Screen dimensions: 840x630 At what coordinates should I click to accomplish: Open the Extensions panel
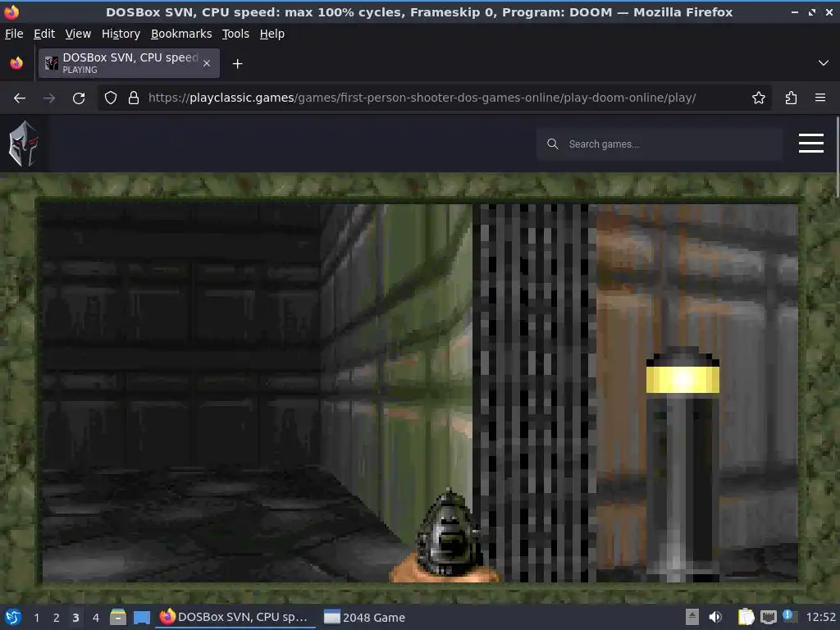pyautogui.click(x=792, y=98)
